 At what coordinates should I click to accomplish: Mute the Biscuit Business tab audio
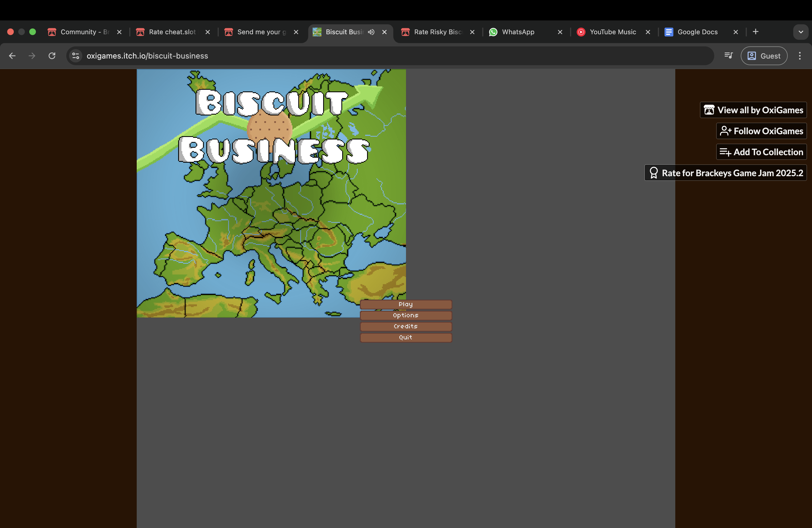click(x=371, y=32)
